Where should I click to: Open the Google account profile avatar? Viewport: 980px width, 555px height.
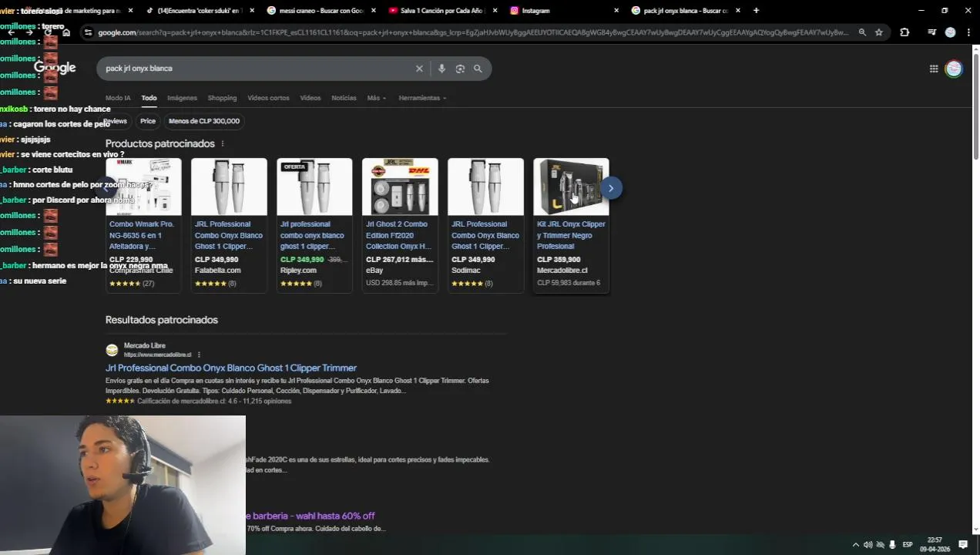954,69
